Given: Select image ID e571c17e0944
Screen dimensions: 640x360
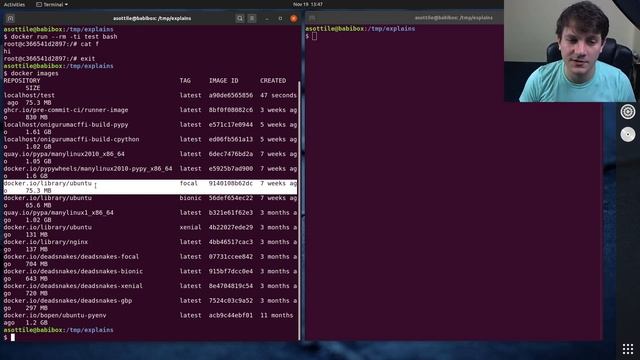Looking at the screenshot, I should 231,125.
